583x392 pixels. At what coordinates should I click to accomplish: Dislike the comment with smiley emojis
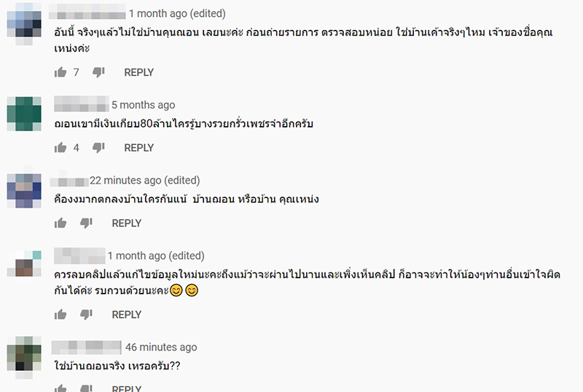click(x=87, y=315)
